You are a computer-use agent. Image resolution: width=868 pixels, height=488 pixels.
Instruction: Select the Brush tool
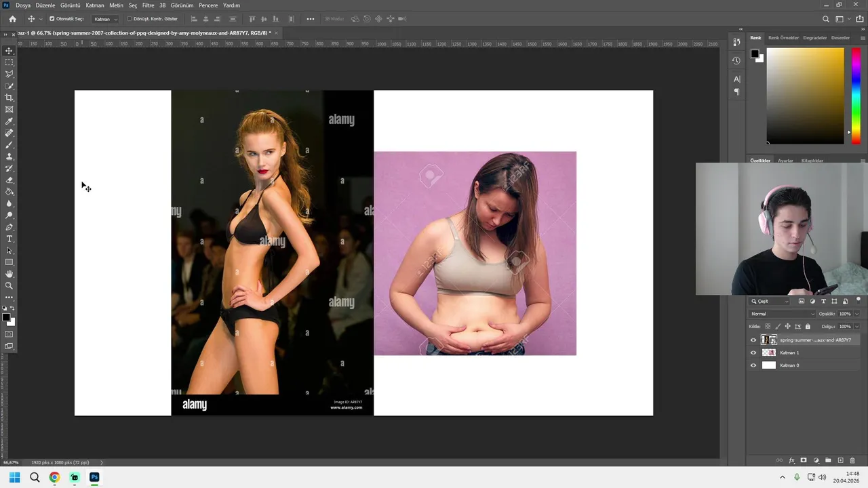[9, 144]
